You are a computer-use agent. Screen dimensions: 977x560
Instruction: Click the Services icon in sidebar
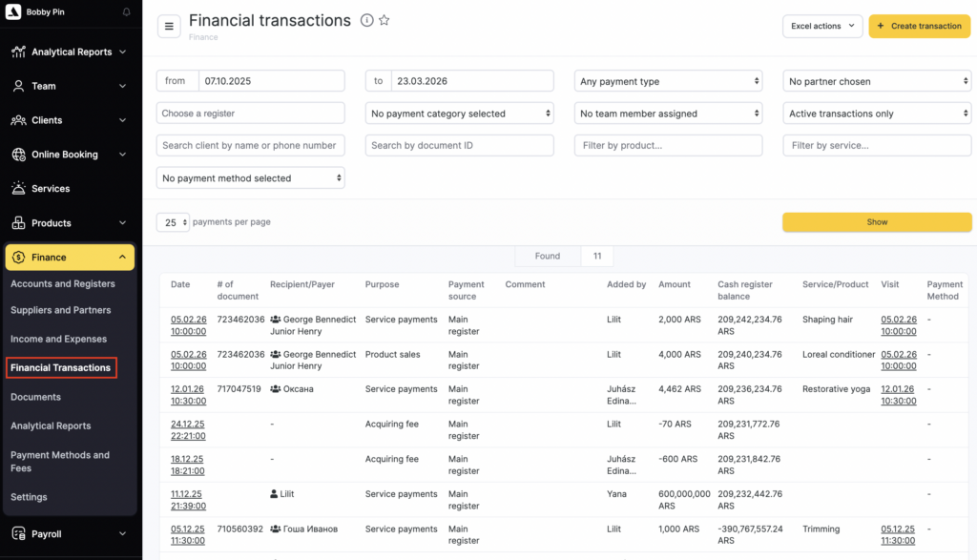coord(18,189)
